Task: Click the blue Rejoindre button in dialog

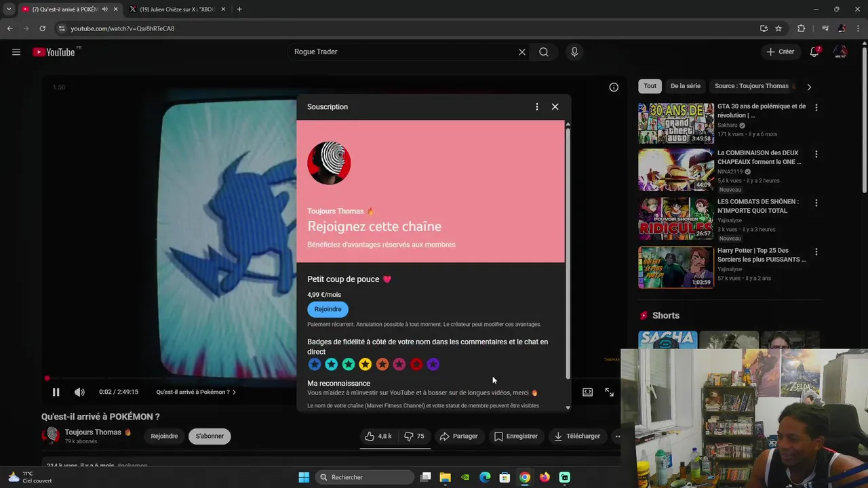Action: [x=328, y=309]
